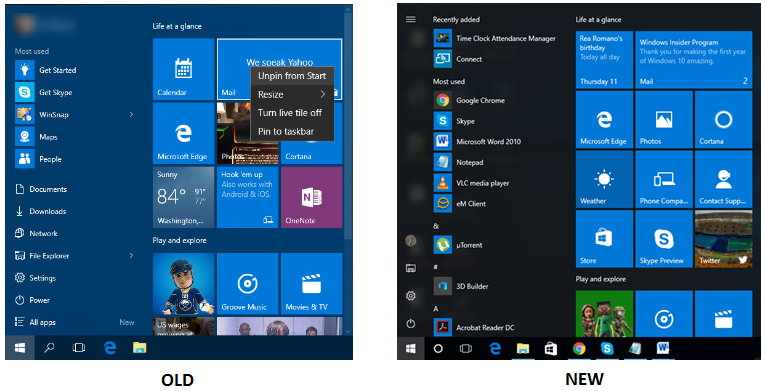The width and height of the screenshot is (765, 391).
Task: Open File Explorer from the OLD taskbar
Action: [x=140, y=348]
